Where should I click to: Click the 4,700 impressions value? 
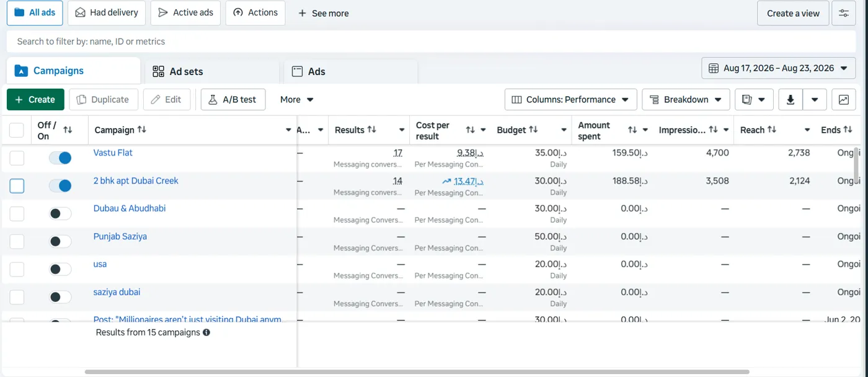717,153
